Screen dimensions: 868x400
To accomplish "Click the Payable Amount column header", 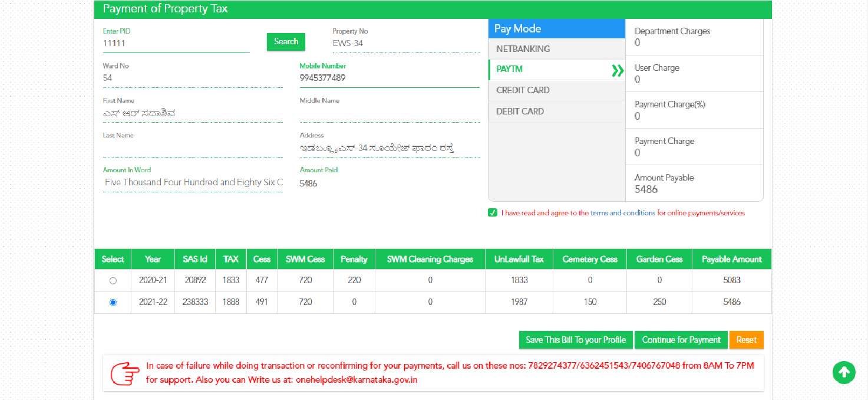I will (731, 258).
